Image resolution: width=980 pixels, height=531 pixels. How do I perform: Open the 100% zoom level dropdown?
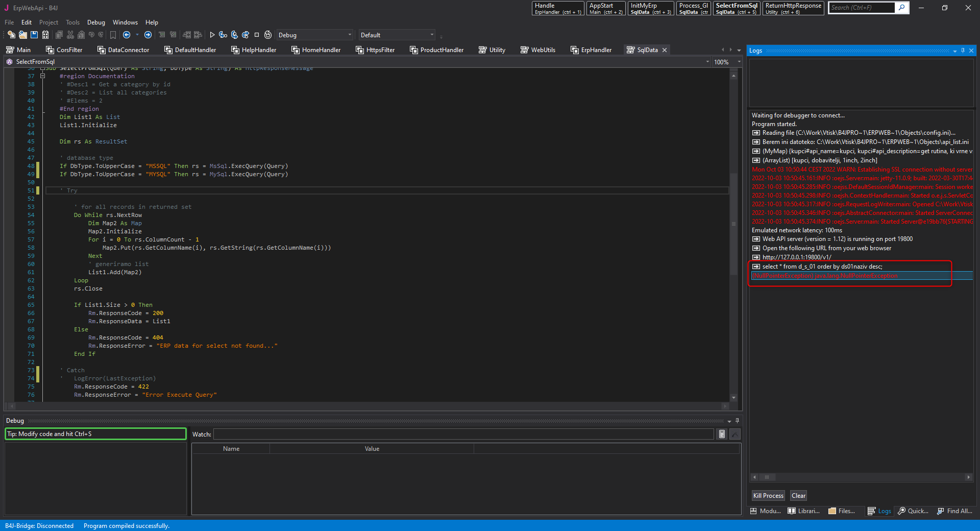[x=739, y=62]
